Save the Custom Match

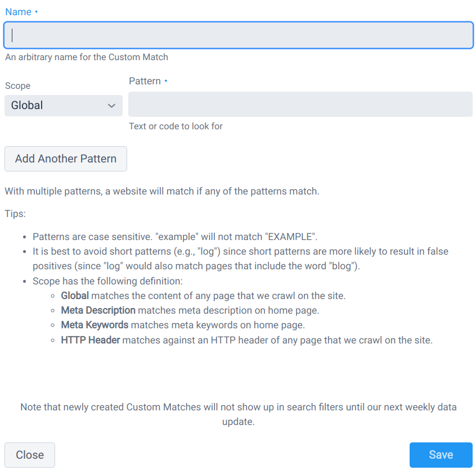(x=441, y=455)
